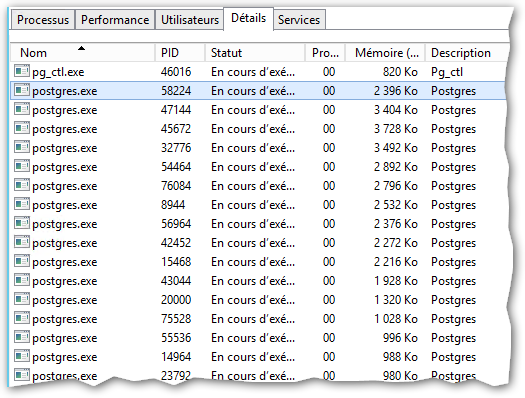Click icon of postgres.exe PID 47144
The image size is (525, 398).
coord(22,109)
